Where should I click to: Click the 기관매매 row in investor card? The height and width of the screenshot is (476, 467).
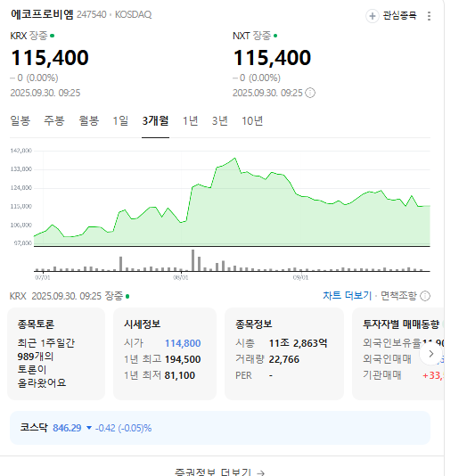[x=403, y=375]
